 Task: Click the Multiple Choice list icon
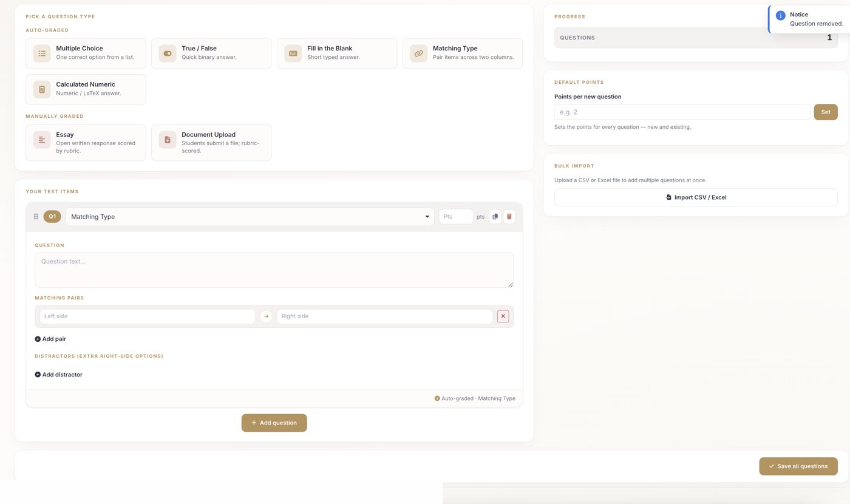pos(42,53)
